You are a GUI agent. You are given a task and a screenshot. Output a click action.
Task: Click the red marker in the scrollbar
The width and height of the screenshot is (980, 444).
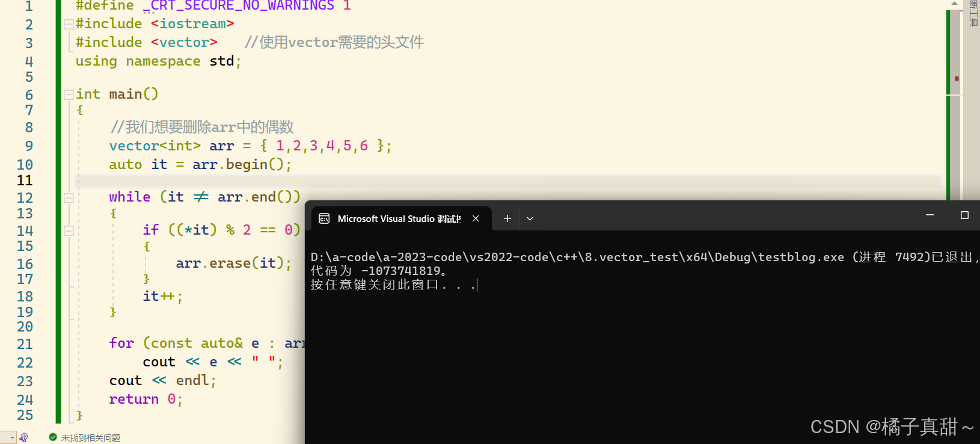tap(957, 78)
